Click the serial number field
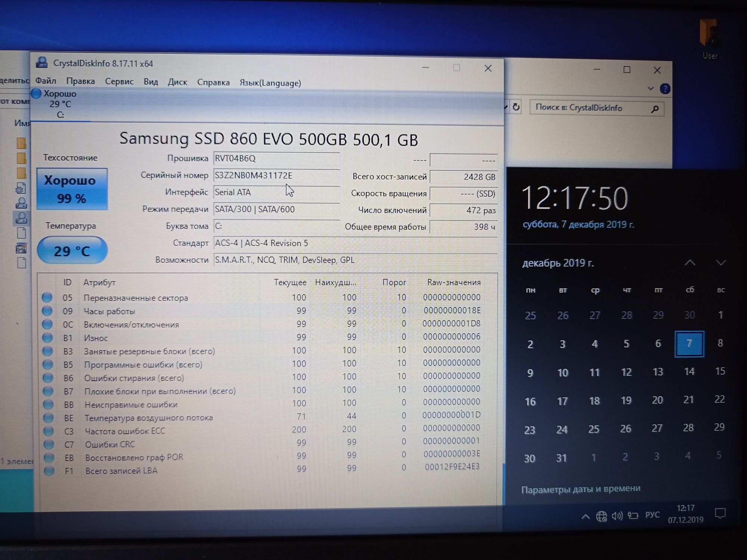 [276, 175]
